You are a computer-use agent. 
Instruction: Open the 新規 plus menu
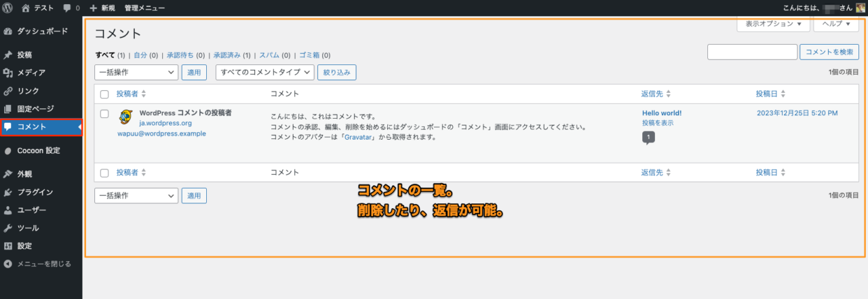(x=102, y=8)
